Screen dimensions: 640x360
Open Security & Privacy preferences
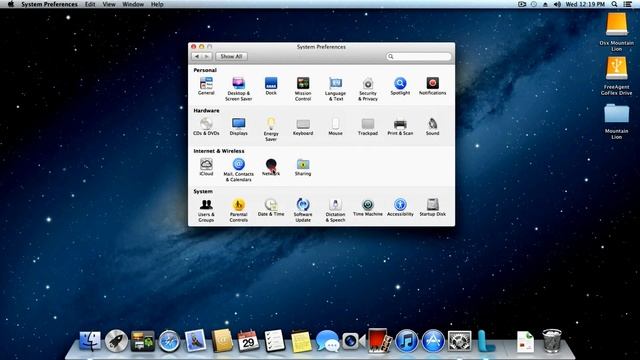[x=368, y=89]
